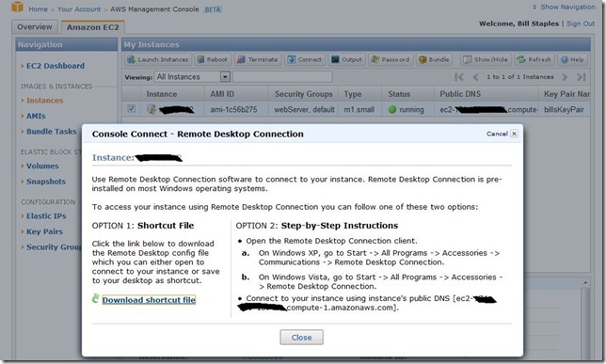Image resolution: width=606 pixels, height=364 pixels.
Task: Click the Connect toolbar button
Action: (x=305, y=59)
